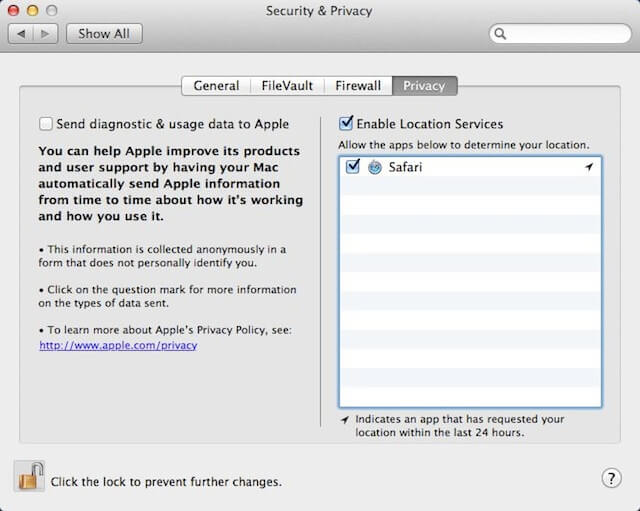Switch to the General tab

[216, 86]
